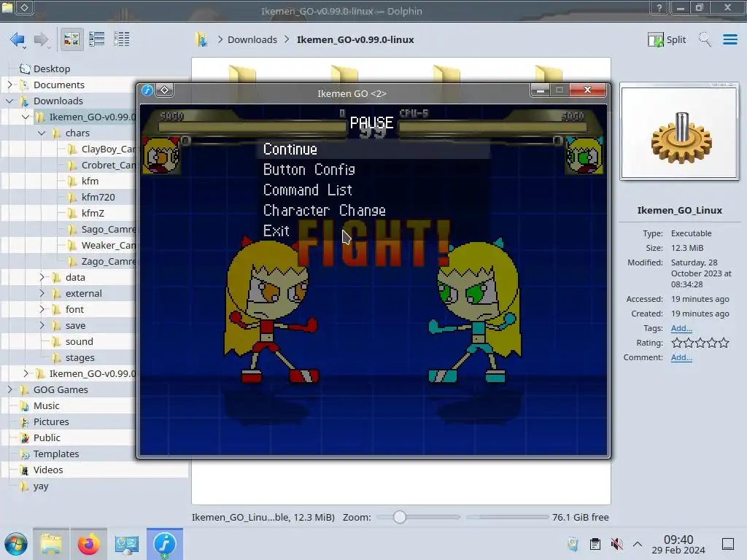
Task: Expand the external folder tree node
Action: pyautogui.click(x=42, y=293)
